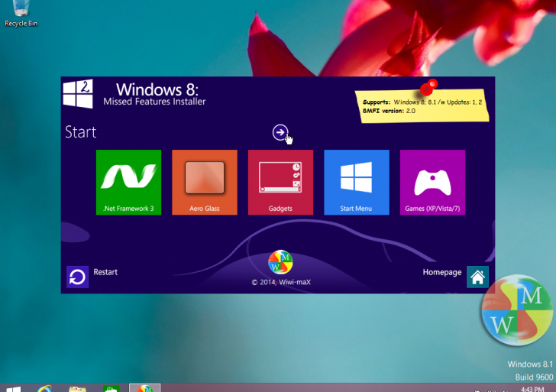
Task: Click the large WM desktop gadget logo
Action: (x=517, y=309)
